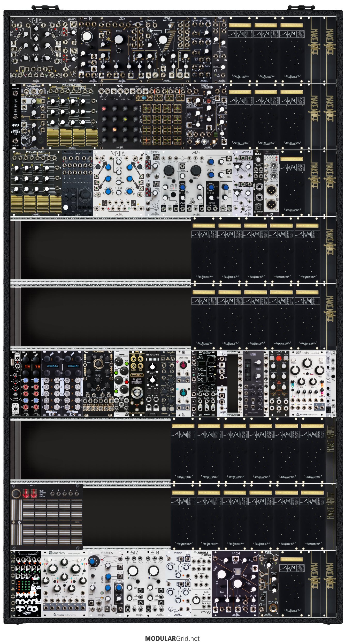Select the Mimeophon module
345x644 pixels.
pos(207,116)
